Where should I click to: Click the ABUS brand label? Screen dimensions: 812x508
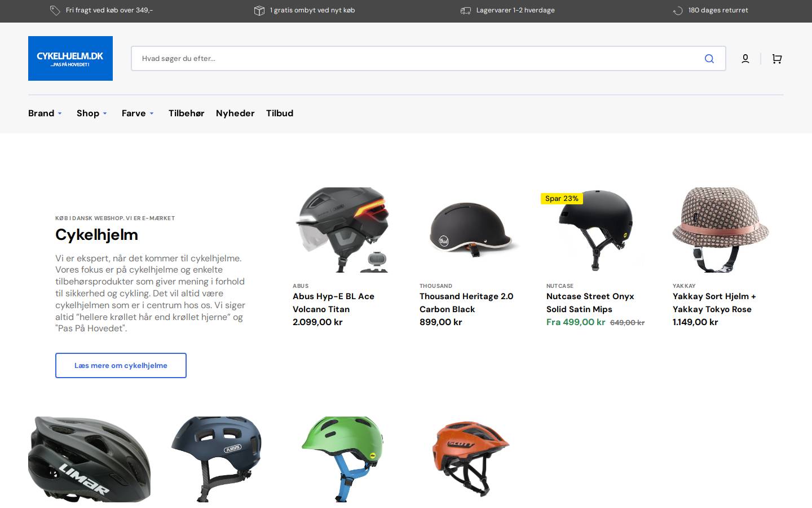pos(301,286)
